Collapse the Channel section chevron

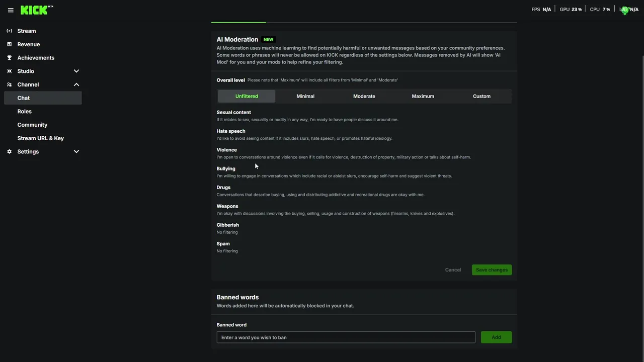(76, 84)
